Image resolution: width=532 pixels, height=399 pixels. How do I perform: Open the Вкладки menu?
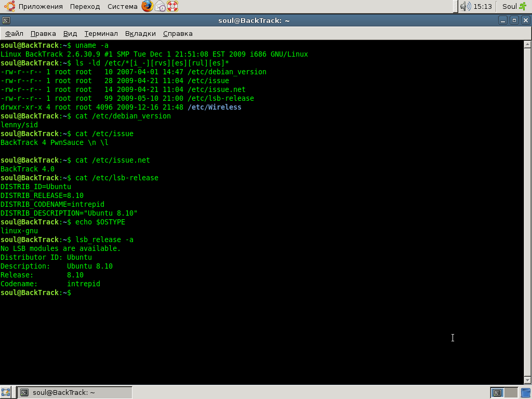tap(140, 34)
